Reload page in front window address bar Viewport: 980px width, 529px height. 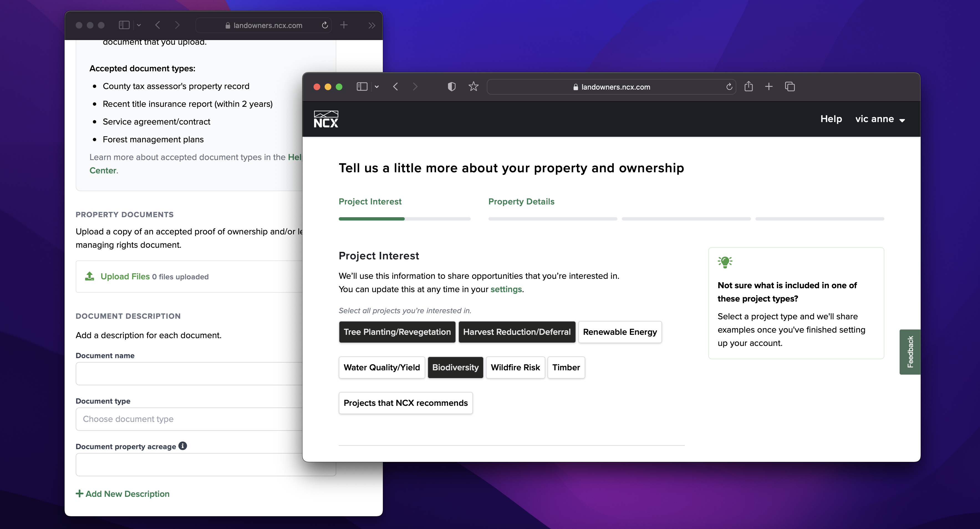point(729,87)
